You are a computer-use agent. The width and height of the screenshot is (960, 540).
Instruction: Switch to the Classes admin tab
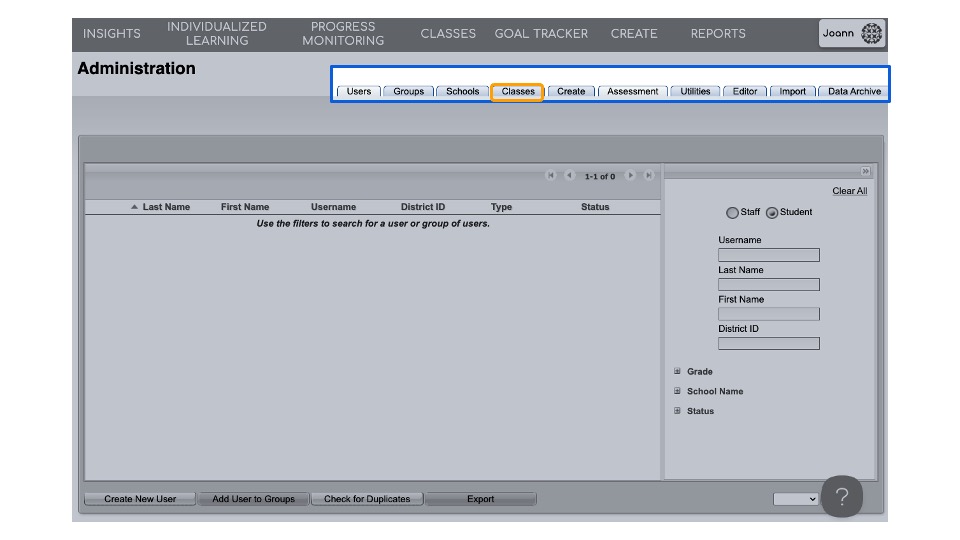(517, 92)
